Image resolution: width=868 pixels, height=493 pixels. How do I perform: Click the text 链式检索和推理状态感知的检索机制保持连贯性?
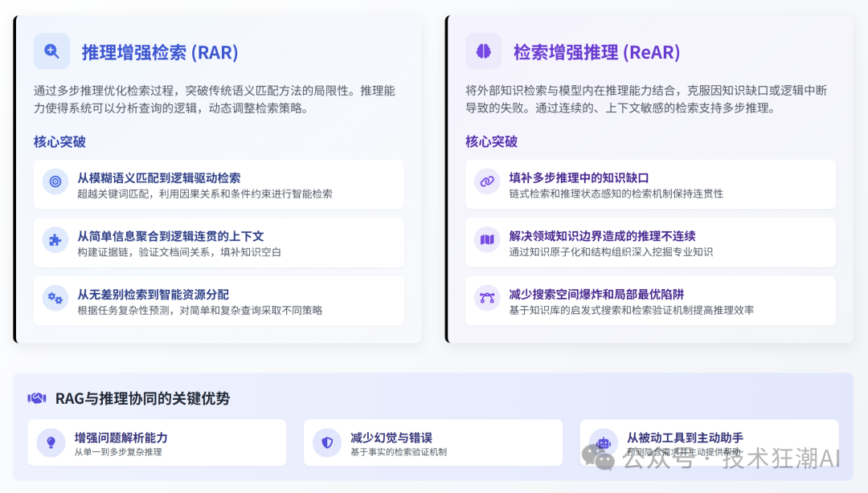(616, 194)
